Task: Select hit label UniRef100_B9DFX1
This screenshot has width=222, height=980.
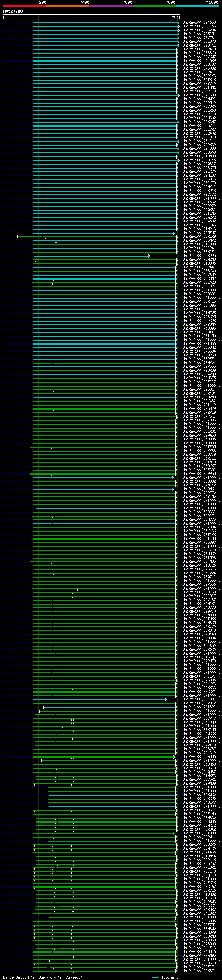Action: click(199, 45)
